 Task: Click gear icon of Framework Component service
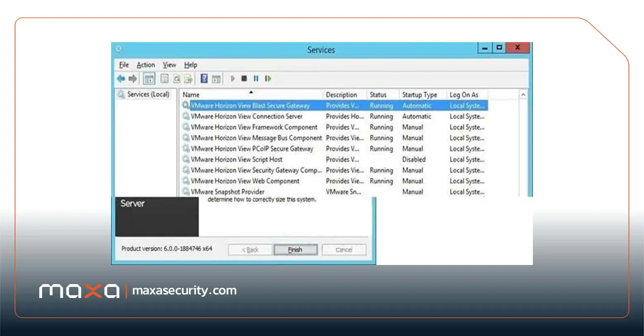click(186, 127)
